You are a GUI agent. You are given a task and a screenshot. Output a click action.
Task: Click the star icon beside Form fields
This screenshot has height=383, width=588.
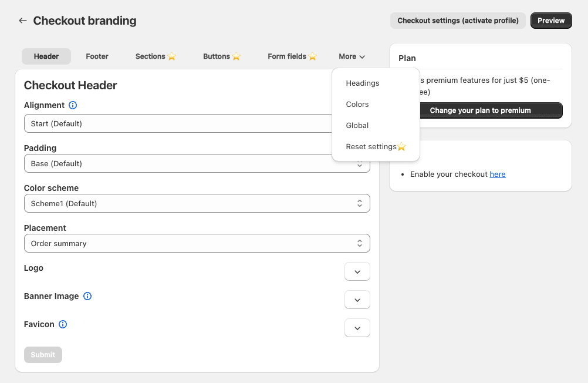pos(312,56)
